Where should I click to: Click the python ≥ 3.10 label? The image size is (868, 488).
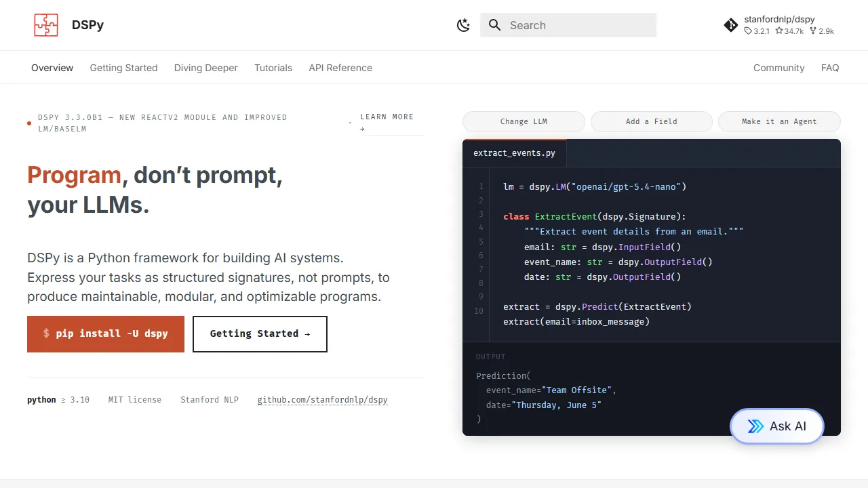(x=58, y=400)
